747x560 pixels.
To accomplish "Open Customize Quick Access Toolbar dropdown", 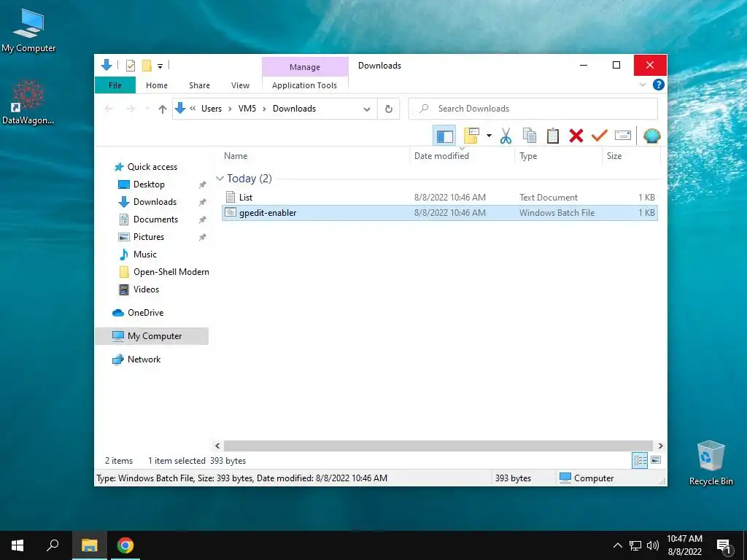I will click(160, 66).
